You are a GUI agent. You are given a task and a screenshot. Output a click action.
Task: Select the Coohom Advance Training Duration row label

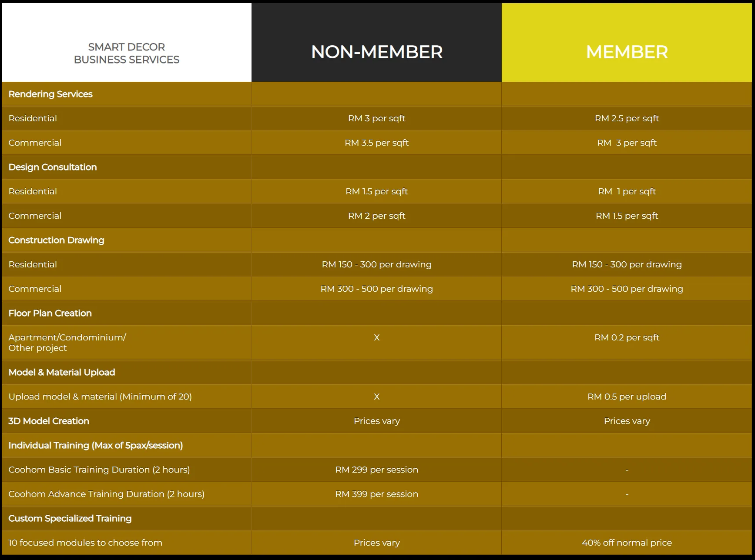106,494
